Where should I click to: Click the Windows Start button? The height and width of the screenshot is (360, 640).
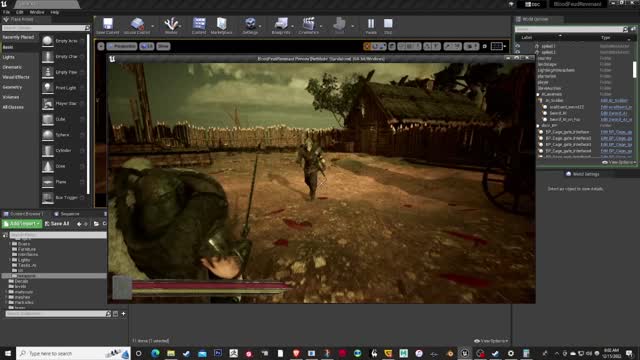pos(8,353)
